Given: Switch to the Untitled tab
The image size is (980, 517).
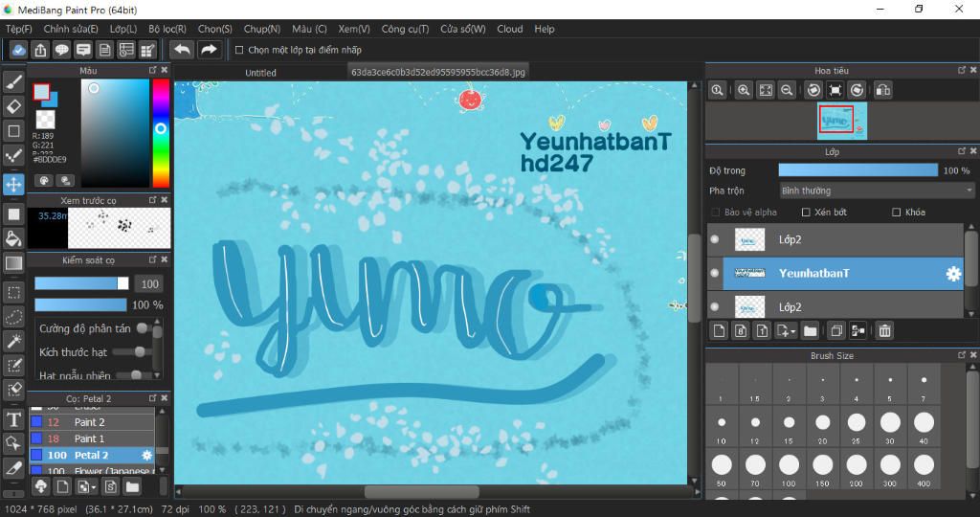Looking at the screenshot, I should [x=260, y=73].
